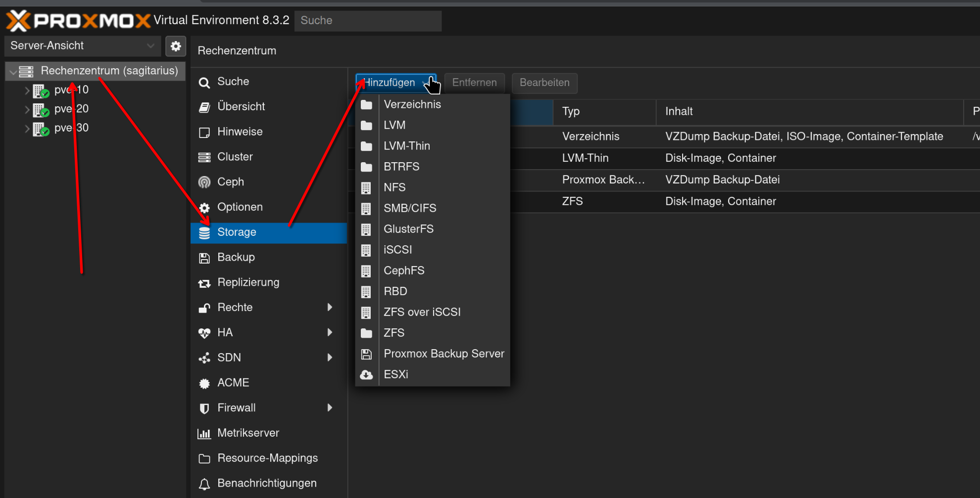980x498 pixels.
Task: Open the Hinzufügen dropdown button
Action: [396, 83]
